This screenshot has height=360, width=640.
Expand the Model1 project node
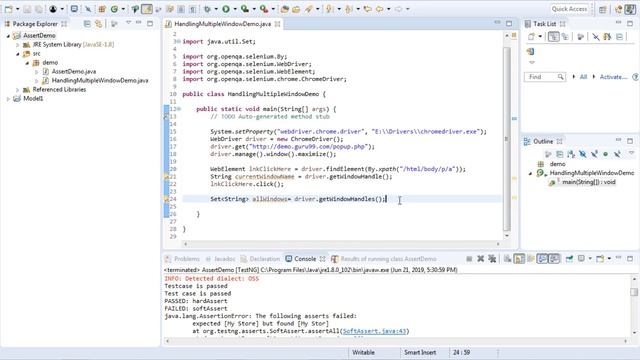pyautogui.click(x=8, y=99)
